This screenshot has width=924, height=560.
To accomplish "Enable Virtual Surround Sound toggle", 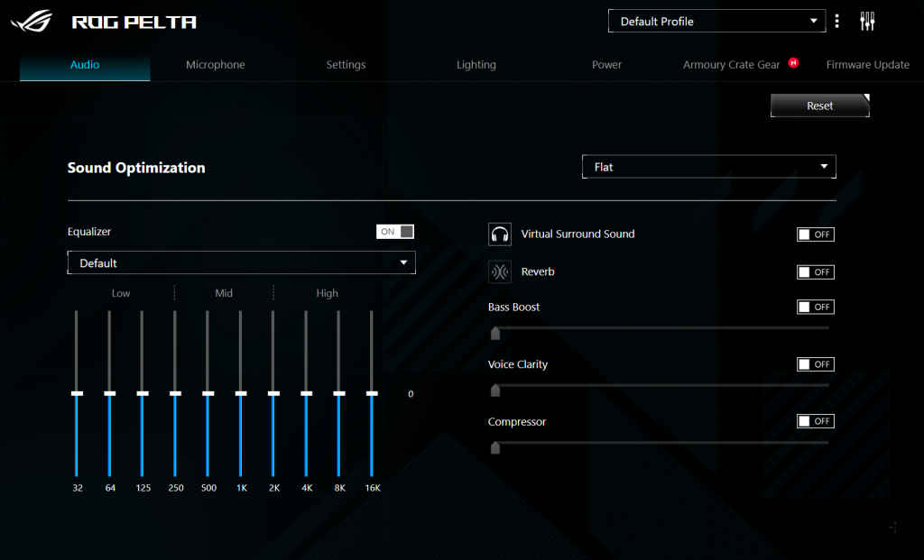I will click(815, 234).
